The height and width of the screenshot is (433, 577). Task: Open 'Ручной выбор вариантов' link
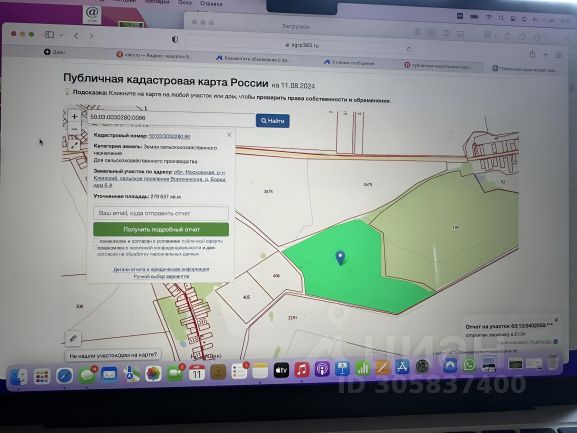pyautogui.click(x=161, y=276)
